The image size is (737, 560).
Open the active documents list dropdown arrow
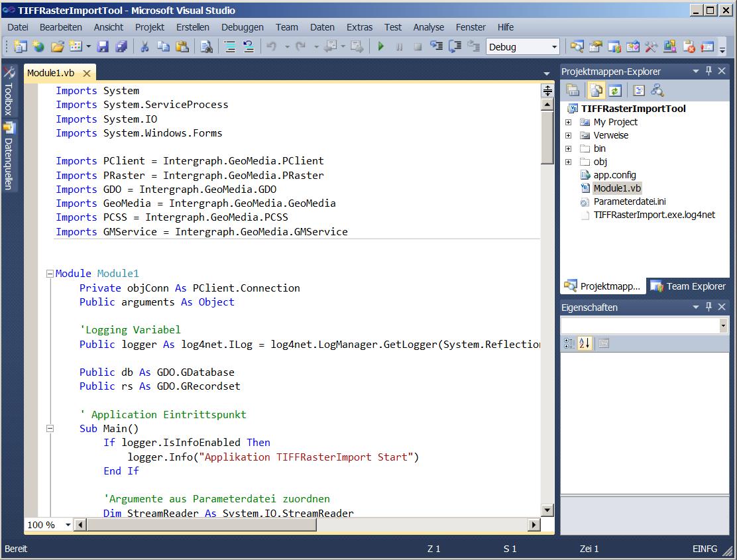pos(546,74)
